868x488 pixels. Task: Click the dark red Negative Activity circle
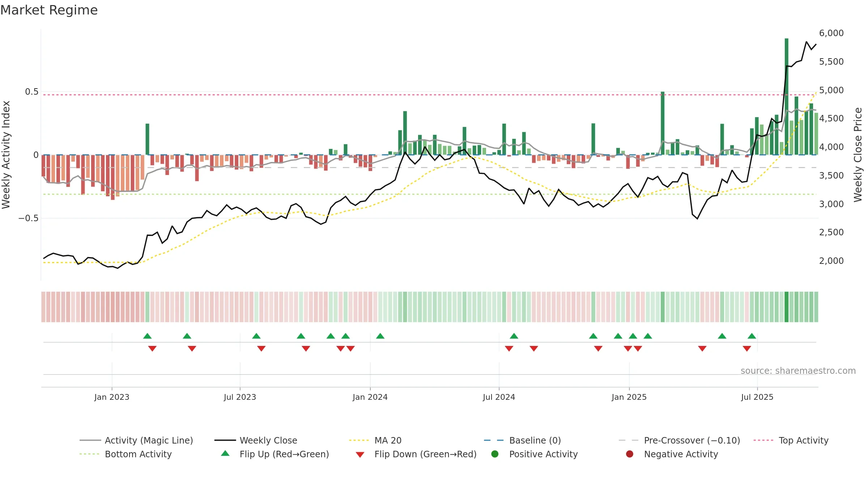click(630, 454)
